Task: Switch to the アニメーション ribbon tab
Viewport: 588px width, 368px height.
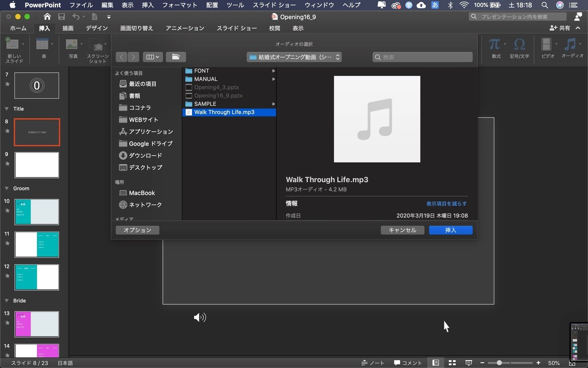Action: [x=185, y=28]
